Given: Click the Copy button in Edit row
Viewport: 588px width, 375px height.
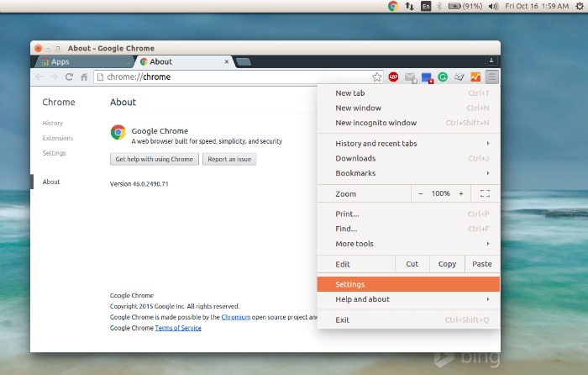Looking at the screenshot, I should 447,264.
